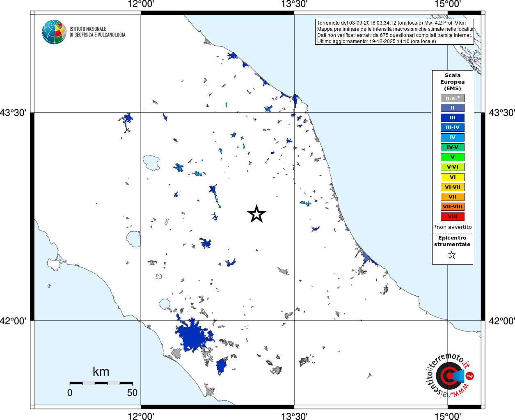Image resolution: width=515 pixels, height=420 pixels.
Task: Click the '*non avvertito' legend note
Action: (x=453, y=227)
